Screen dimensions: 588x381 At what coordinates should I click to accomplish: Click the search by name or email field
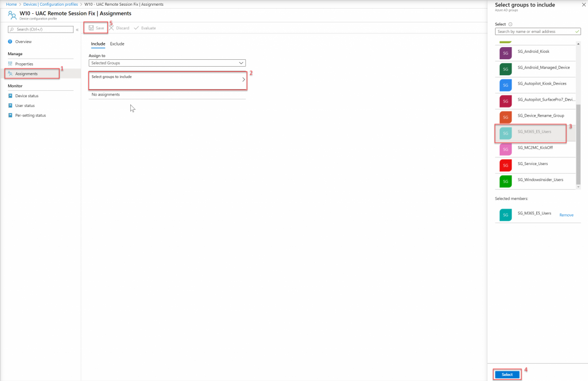[x=534, y=32]
